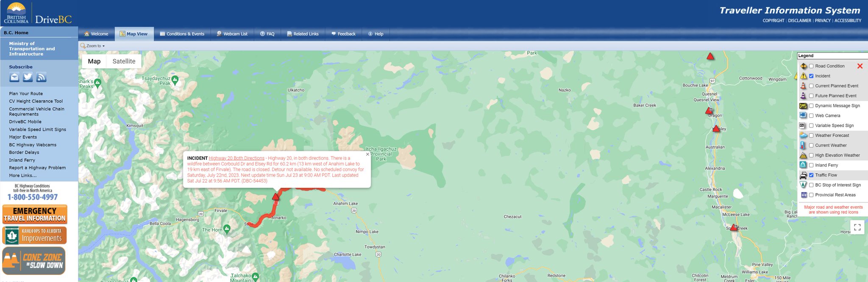
Task: Click the Current Planned Event cone icon
Action: [803, 86]
